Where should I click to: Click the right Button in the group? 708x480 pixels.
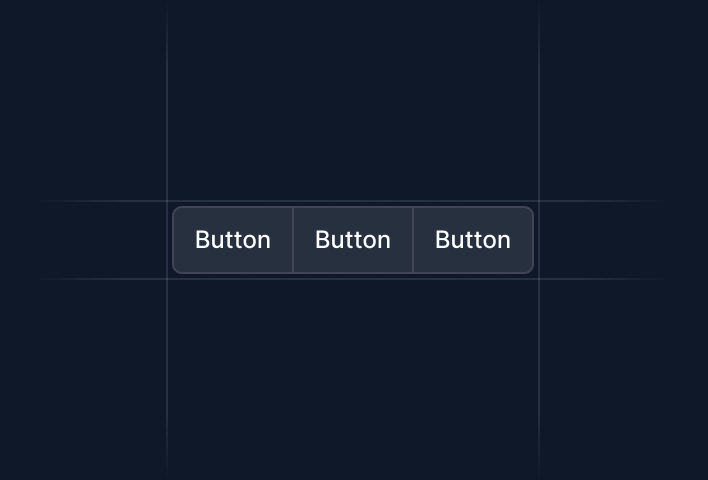473,240
